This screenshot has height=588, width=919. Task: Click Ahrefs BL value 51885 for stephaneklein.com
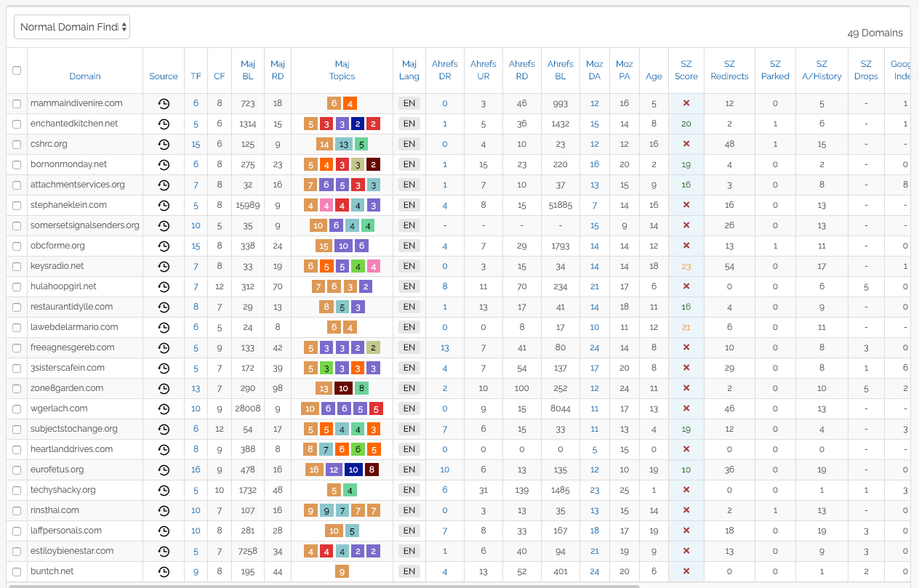561,205
